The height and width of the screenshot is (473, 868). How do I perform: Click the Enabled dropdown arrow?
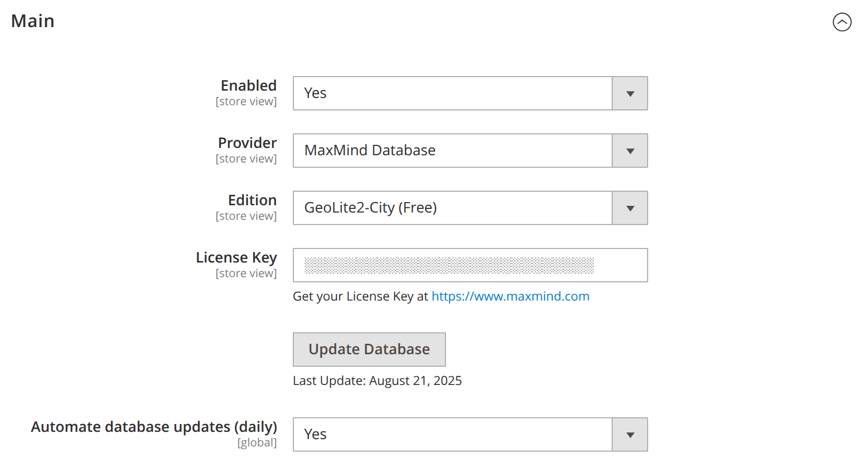click(630, 94)
